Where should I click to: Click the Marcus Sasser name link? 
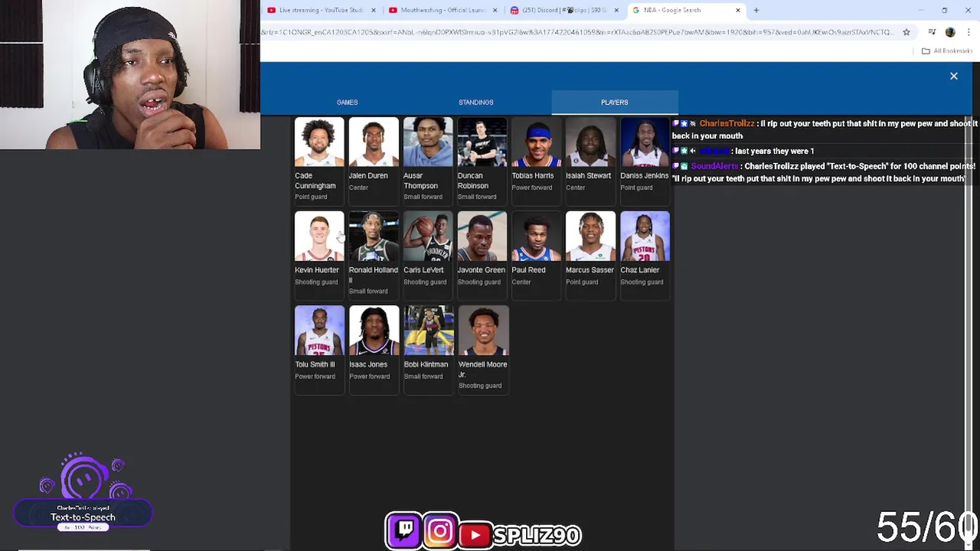(x=590, y=269)
